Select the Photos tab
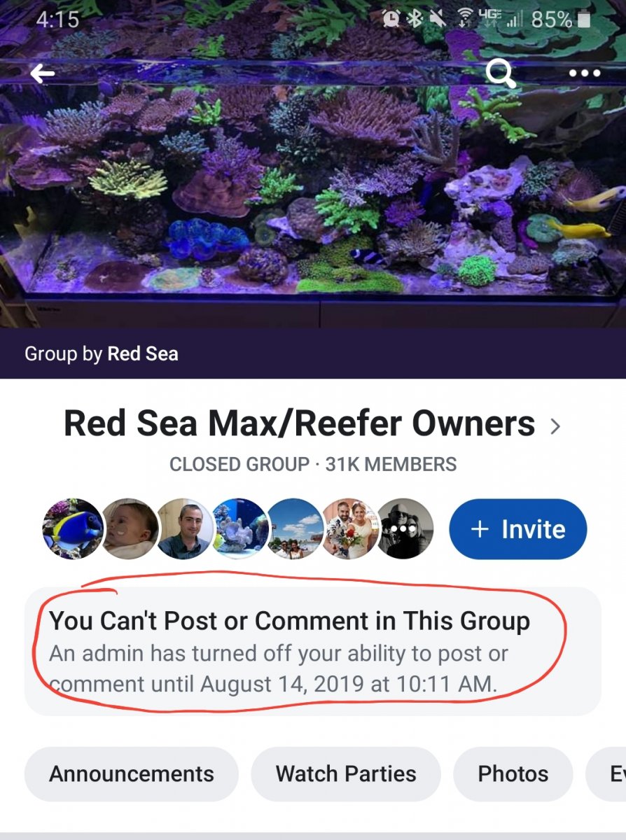The image size is (626, 840). [x=513, y=773]
